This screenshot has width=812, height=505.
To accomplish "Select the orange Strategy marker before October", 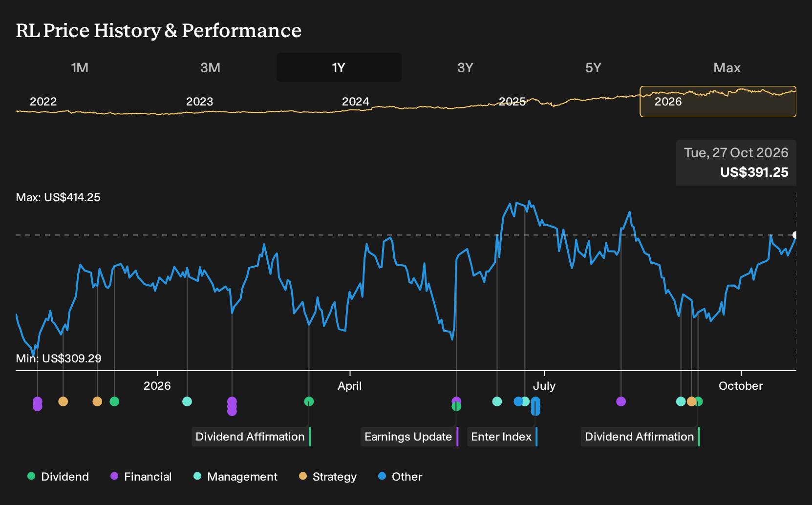I will (691, 401).
